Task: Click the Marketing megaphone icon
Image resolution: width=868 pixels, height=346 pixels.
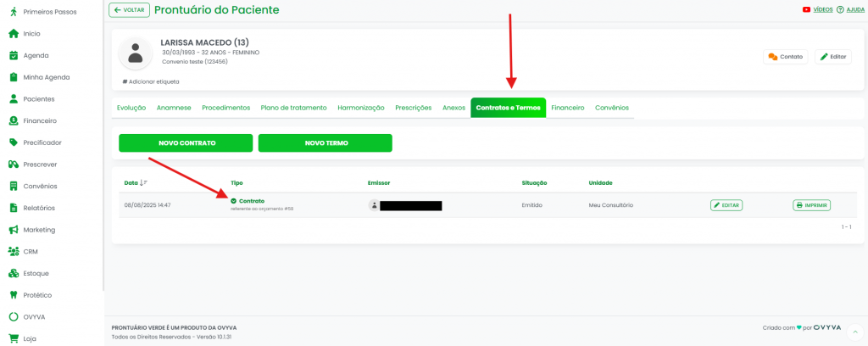Action: tap(13, 230)
